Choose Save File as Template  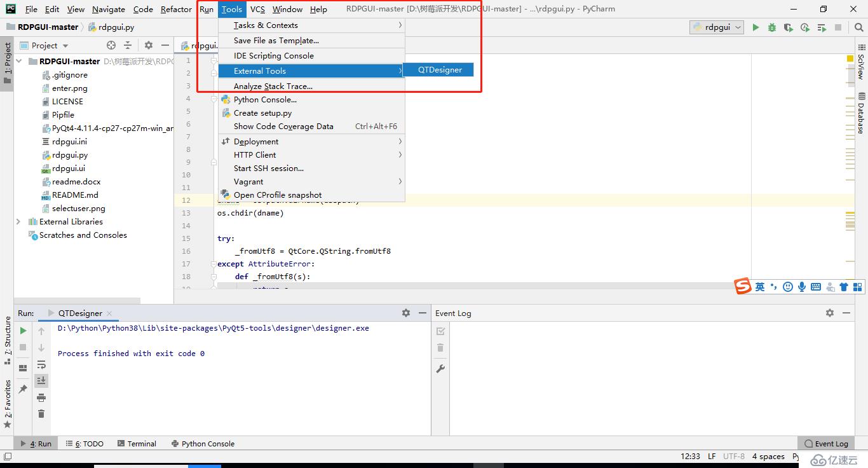[311, 40]
